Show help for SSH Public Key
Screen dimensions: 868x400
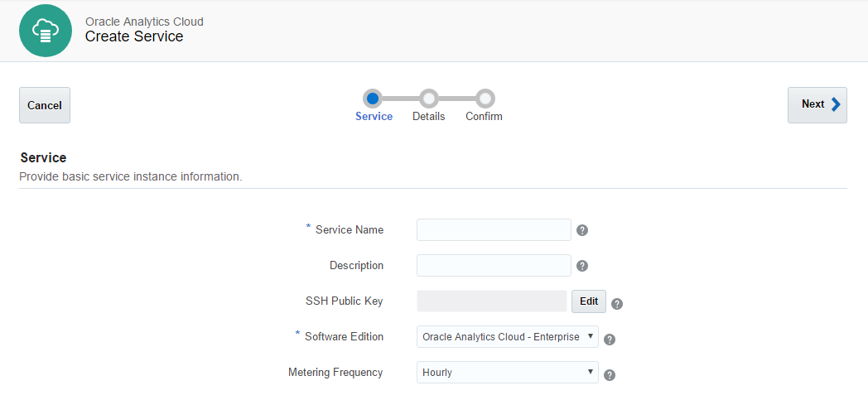click(617, 304)
